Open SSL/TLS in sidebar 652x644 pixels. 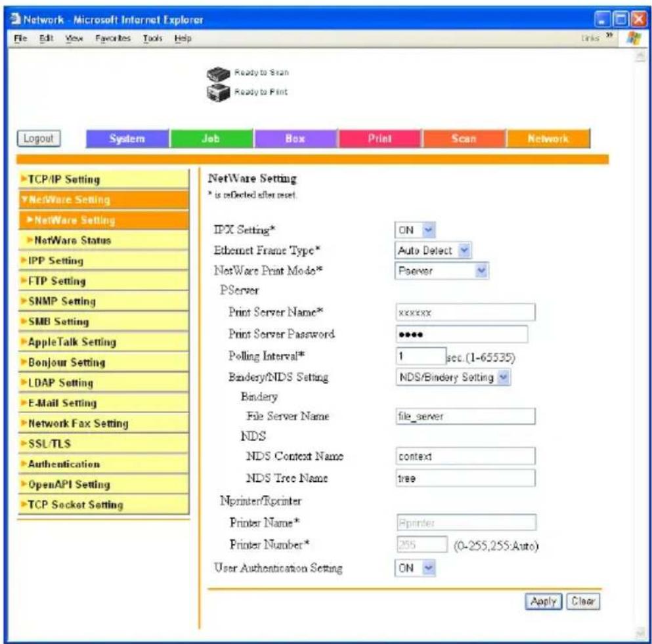tap(104, 444)
